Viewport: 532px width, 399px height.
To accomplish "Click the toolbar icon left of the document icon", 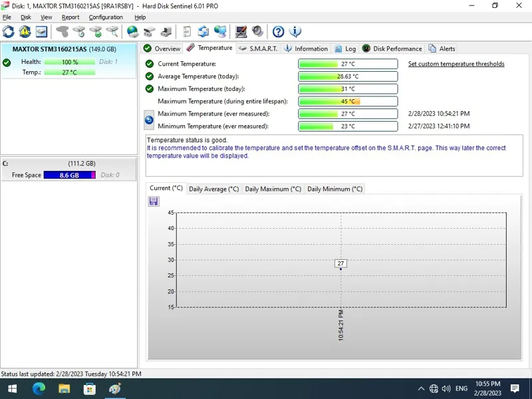I will pos(166,31).
